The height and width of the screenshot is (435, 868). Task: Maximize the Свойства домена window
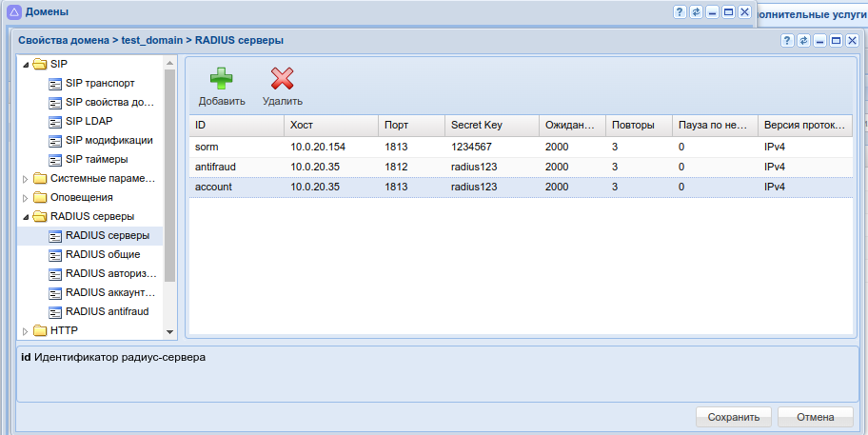point(836,40)
